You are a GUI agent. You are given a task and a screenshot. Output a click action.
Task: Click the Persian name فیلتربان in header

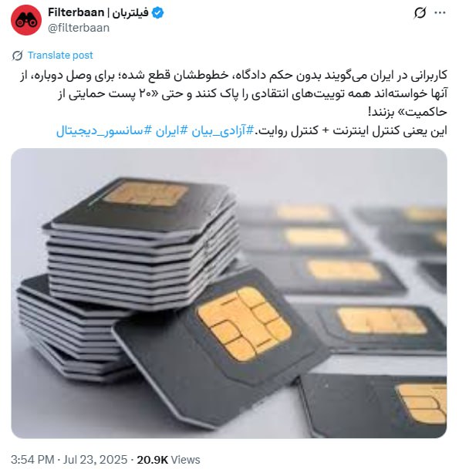pos(130,13)
